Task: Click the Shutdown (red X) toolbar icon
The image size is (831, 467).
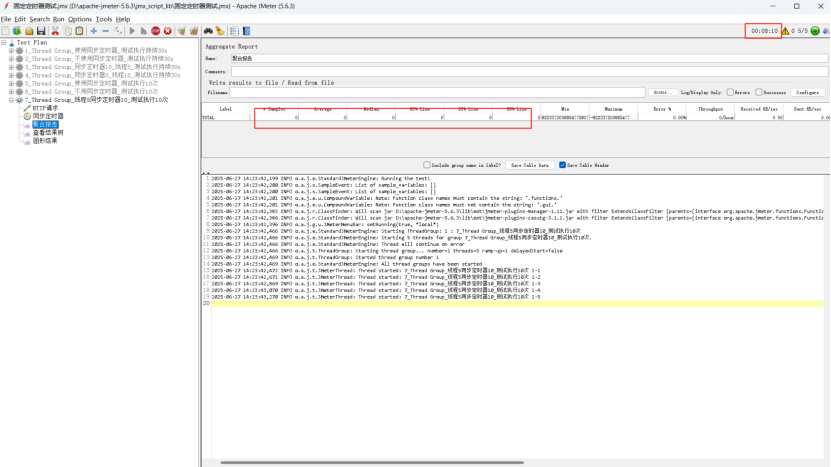Action: click(168, 31)
